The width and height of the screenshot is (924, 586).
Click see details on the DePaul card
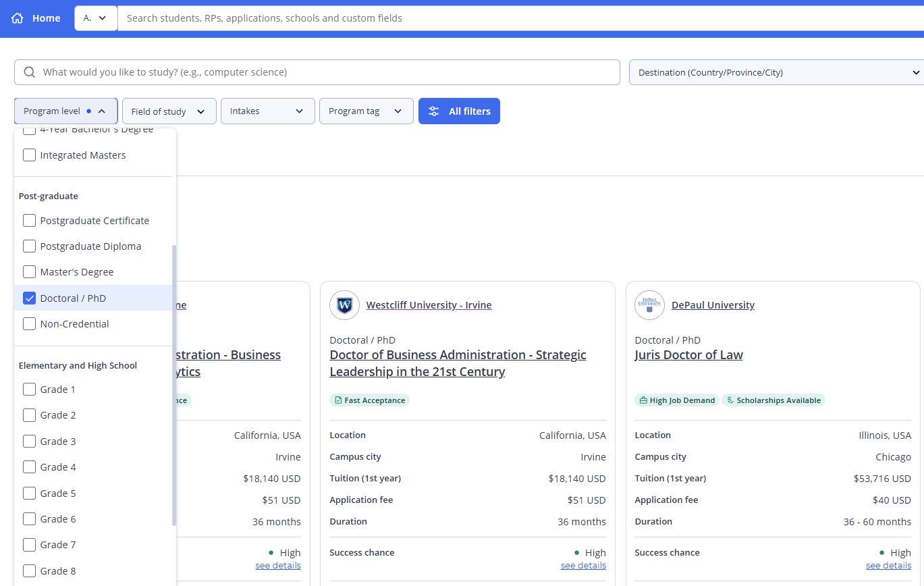click(x=888, y=566)
